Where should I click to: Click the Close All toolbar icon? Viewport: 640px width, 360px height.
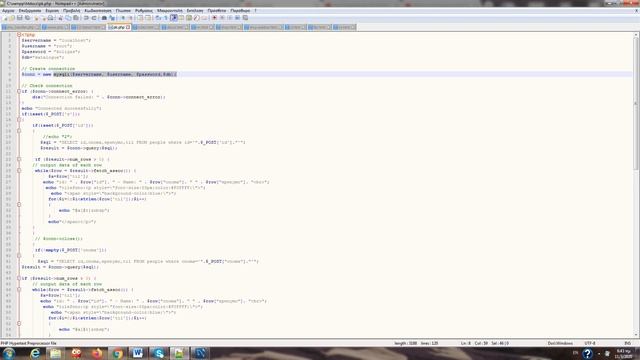click(x=44, y=18)
